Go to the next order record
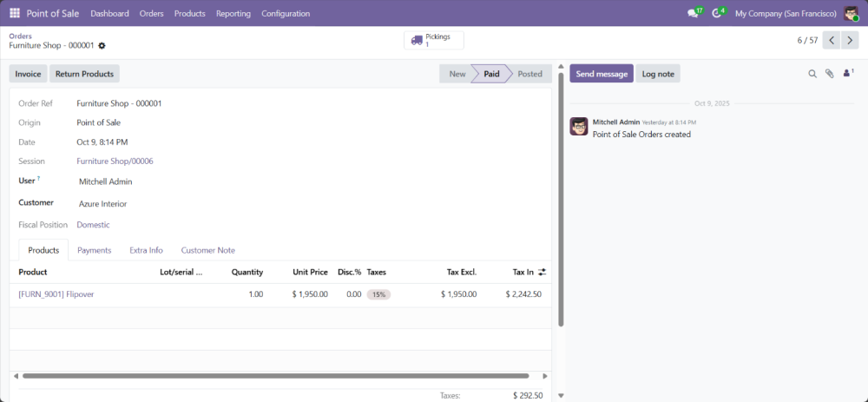This screenshot has width=868, height=402. pos(850,40)
